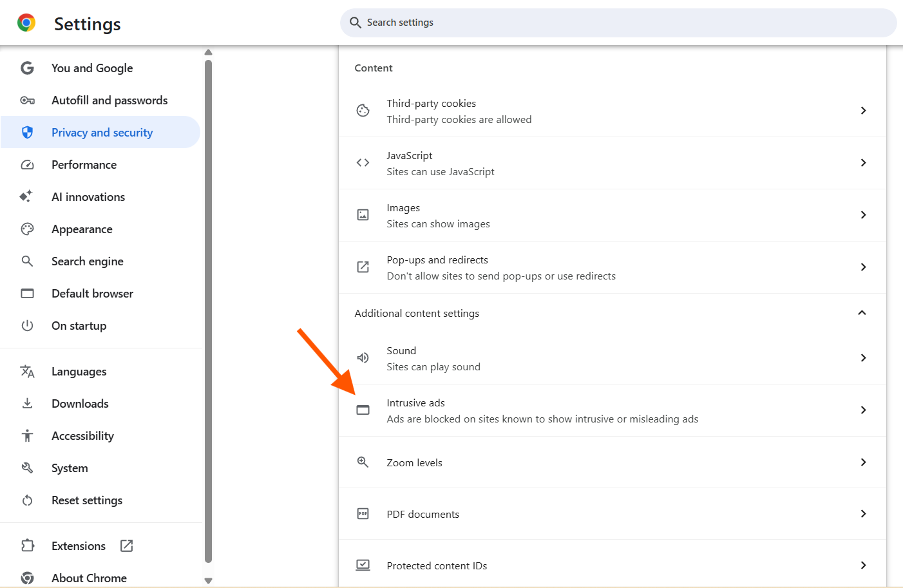Click the cookie icon for Third-party cookies
Screen dimensions: 903x588
[x=363, y=111]
